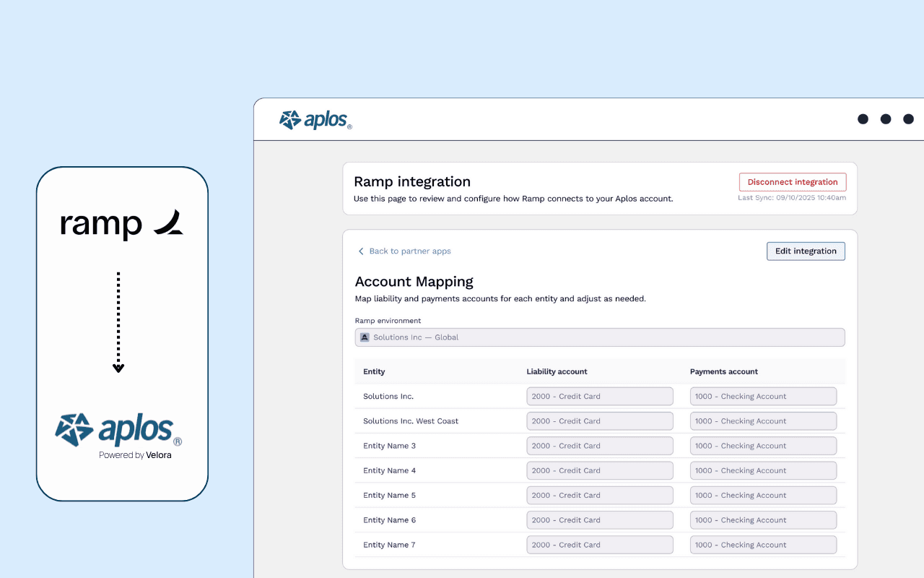Image resolution: width=924 pixels, height=578 pixels.
Task: Click the last black dot in header
Action: tap(908, 119)
